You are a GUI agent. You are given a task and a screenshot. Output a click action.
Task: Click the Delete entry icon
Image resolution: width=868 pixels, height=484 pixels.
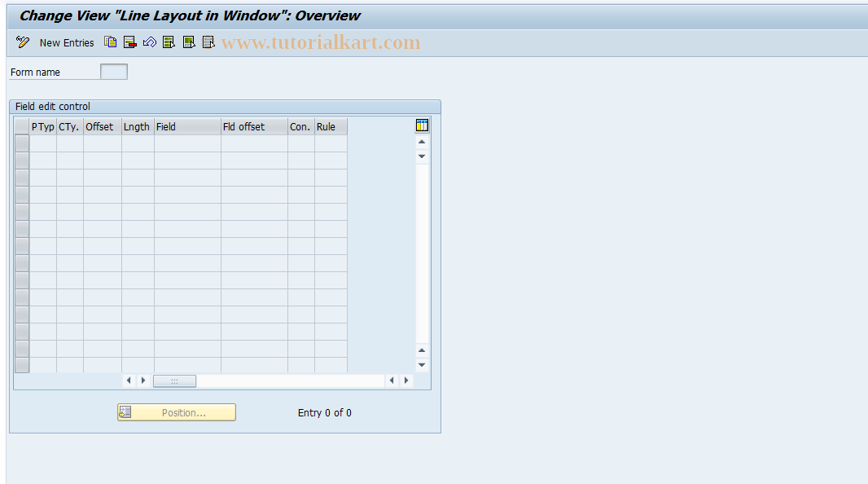click(x=130, y=42)
